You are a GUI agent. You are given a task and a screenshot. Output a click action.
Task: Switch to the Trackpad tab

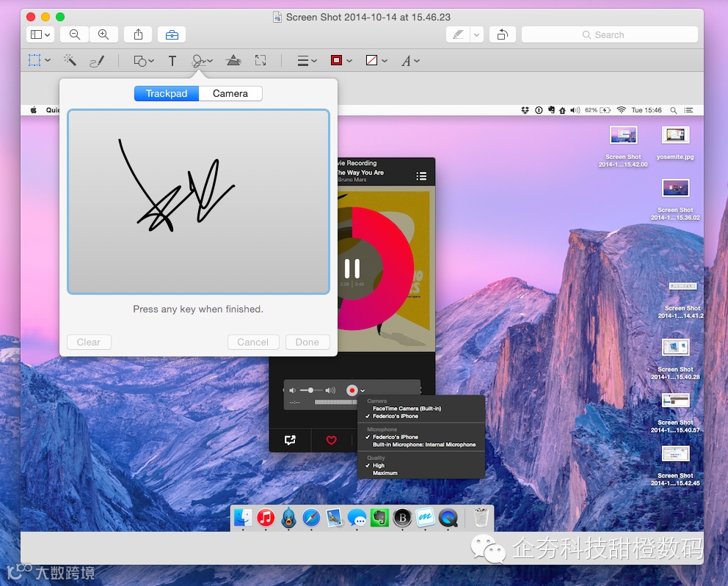(167, 94)
